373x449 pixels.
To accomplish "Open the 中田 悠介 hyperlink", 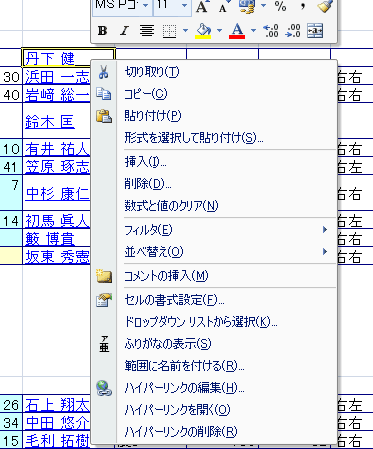I will coord(57,423).
